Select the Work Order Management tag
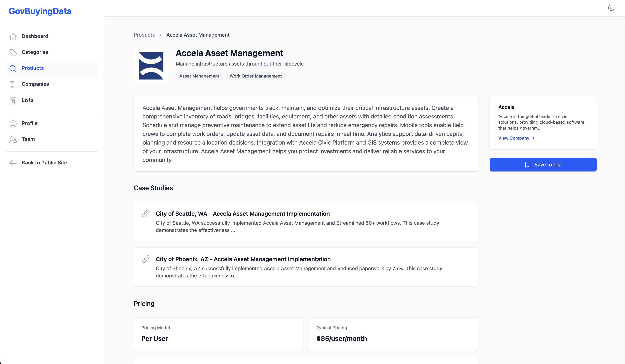Screen dimensions: 625x364 (255, 76)
